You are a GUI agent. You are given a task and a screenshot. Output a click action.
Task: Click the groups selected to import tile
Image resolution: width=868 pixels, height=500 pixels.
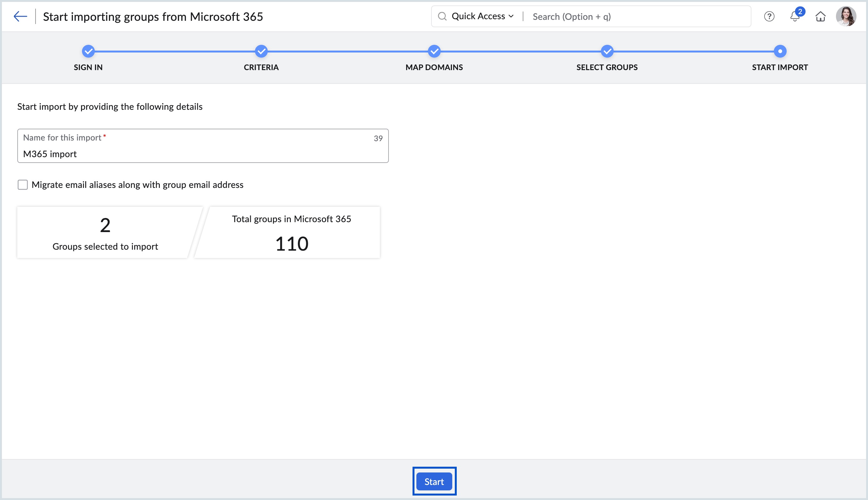tap(105, 232)
